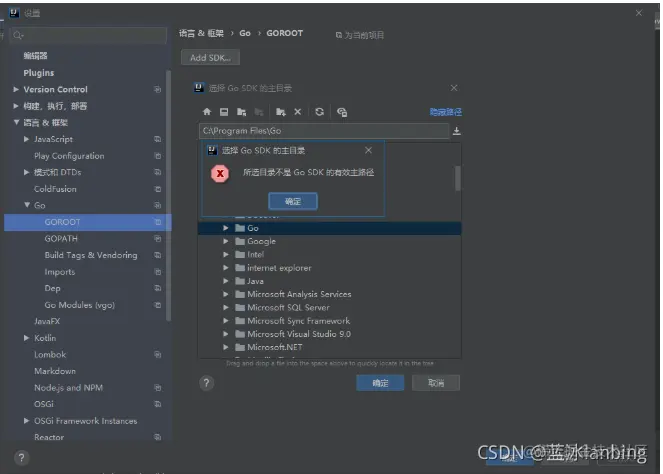The image size is (663, 474).
Task: Expand the Java folder in file tree
Action: [x=226, y=281]
